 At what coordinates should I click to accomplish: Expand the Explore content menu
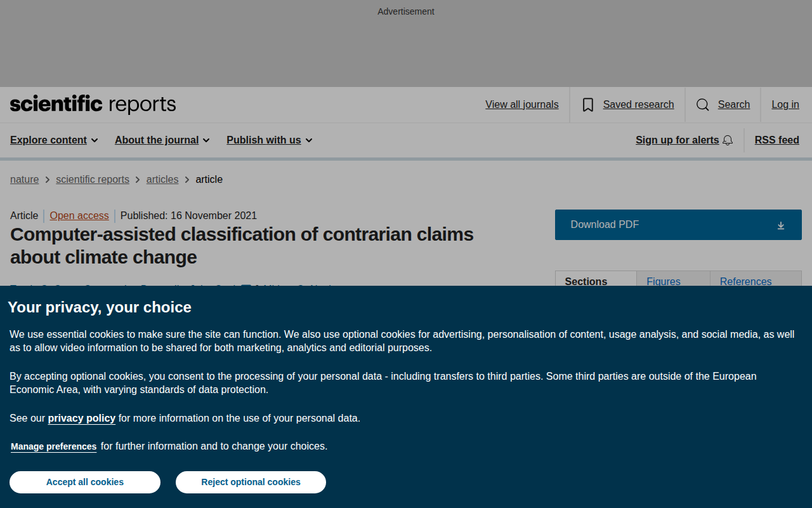(54, 140)
